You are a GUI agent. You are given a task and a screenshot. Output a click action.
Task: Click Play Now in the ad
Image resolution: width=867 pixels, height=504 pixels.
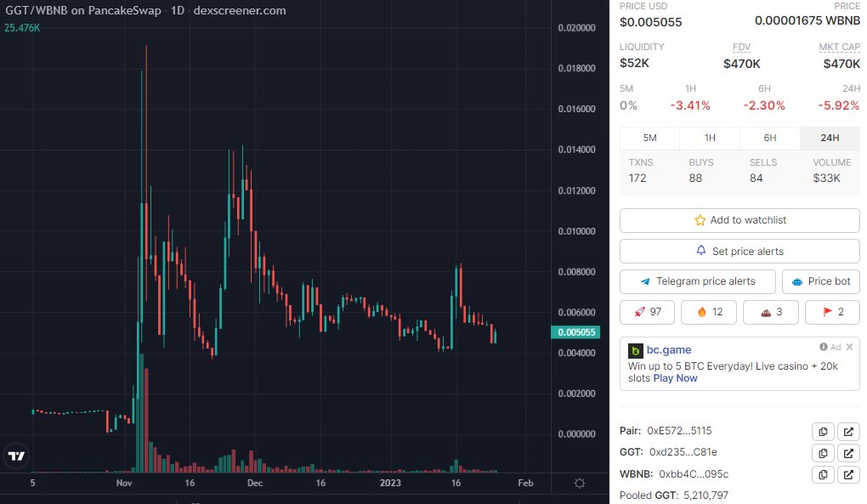675,378
